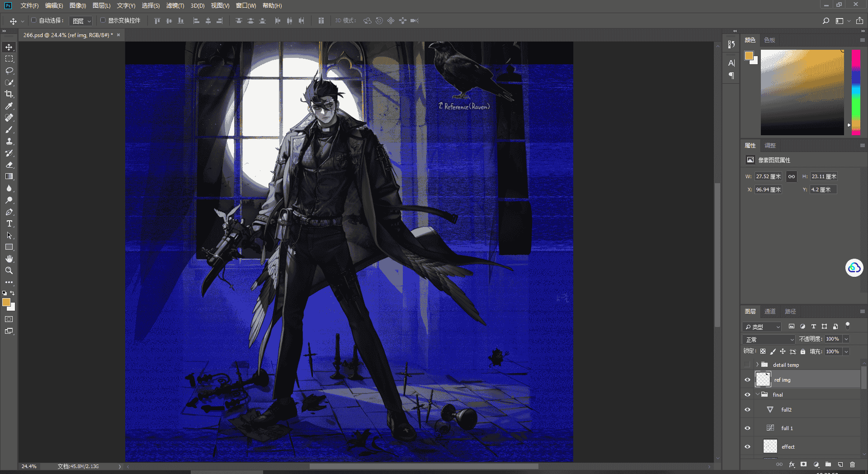868x474 pixels.
Task: Select the Gradient tool
Action: [9, 177]
